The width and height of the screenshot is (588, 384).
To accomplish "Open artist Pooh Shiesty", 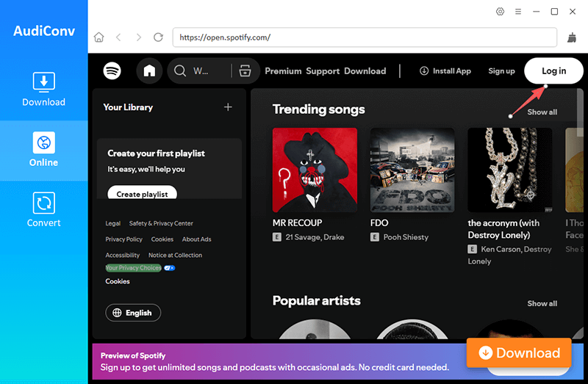I will tap(406, 237).
